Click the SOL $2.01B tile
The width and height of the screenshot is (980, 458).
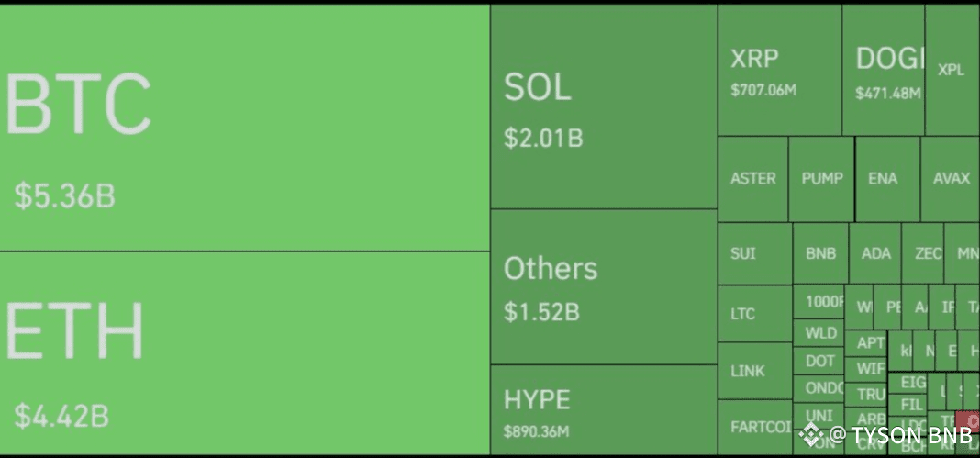[603, 106]
